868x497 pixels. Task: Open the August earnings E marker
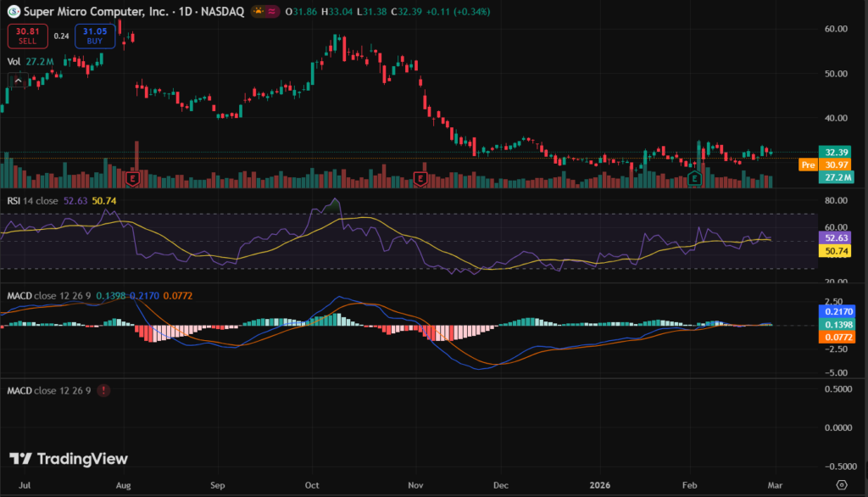point(132,178)
